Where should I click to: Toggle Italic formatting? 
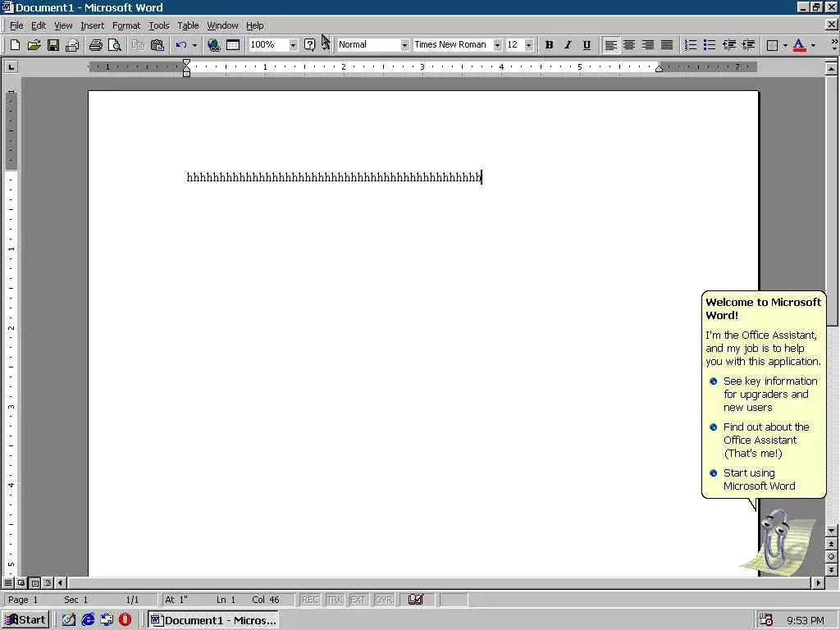568,45
